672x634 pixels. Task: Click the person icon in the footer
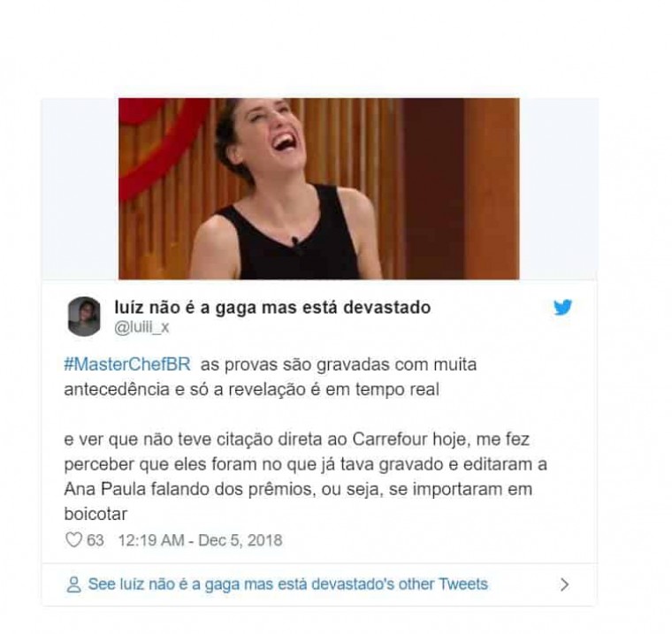coord(73,584)
